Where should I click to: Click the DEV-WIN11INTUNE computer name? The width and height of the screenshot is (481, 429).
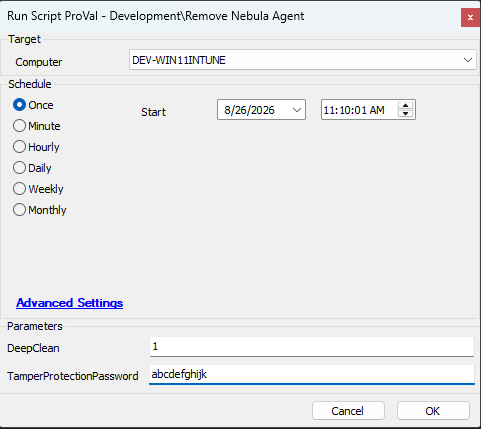tap(179, 60)
